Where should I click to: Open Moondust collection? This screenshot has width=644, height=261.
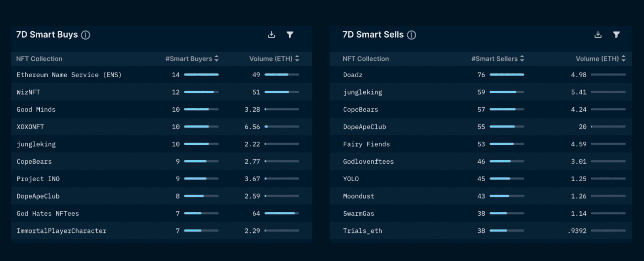358,196
